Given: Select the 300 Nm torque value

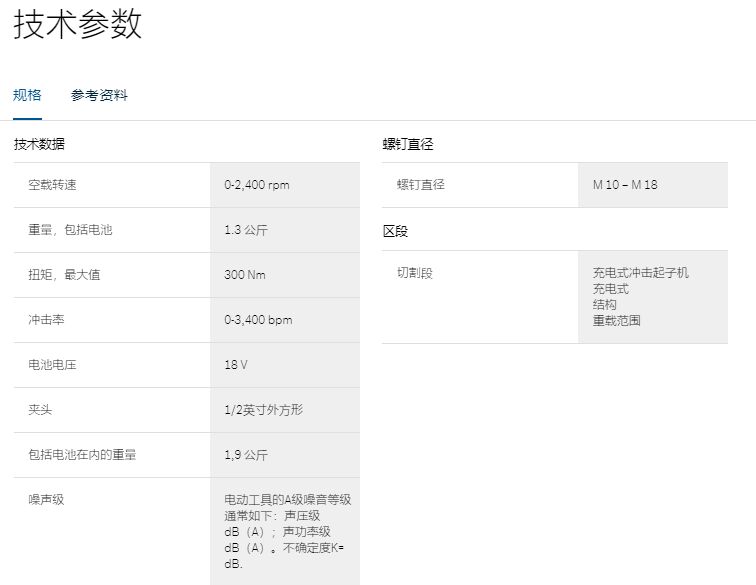Looking at the screenshot, I should (x=245, y=275).
